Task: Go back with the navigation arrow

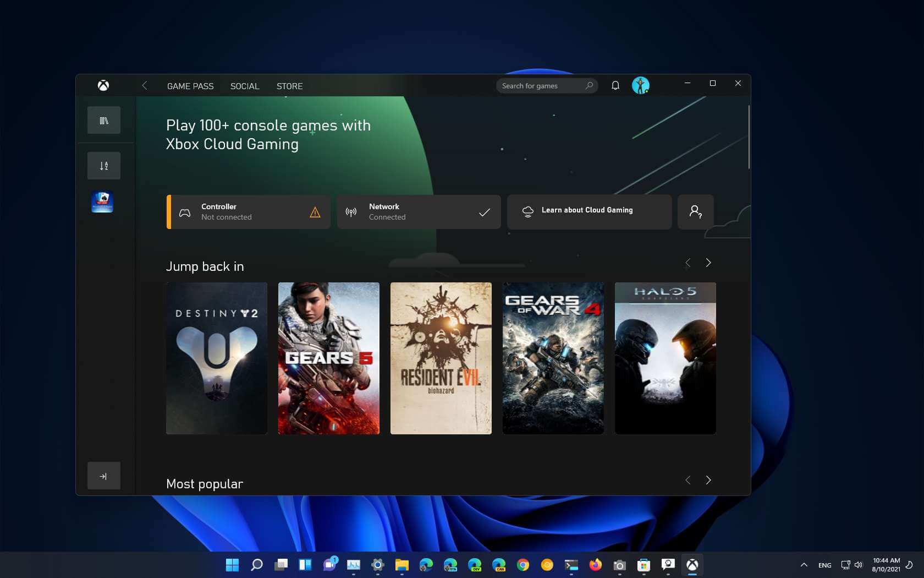Action: coord(145,85)
